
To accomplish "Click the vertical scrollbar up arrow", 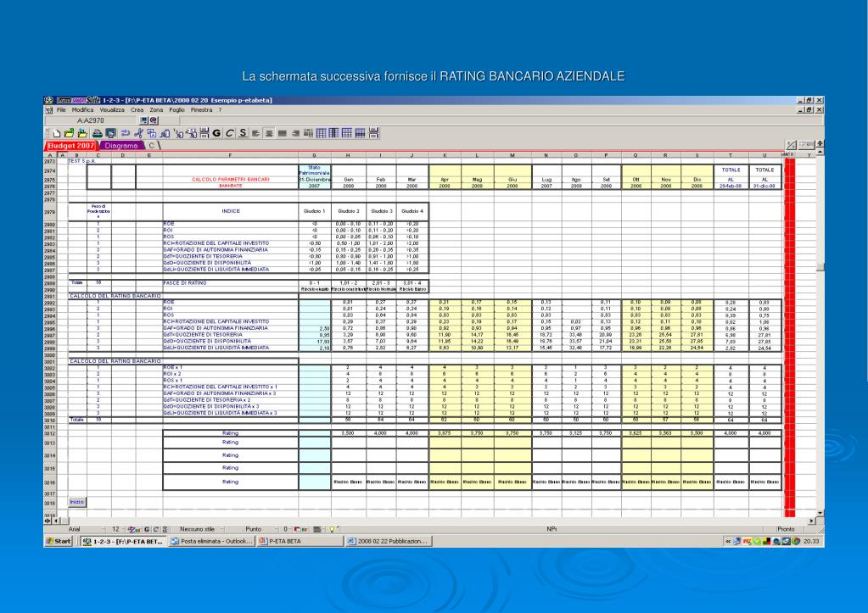I will 820,151.
